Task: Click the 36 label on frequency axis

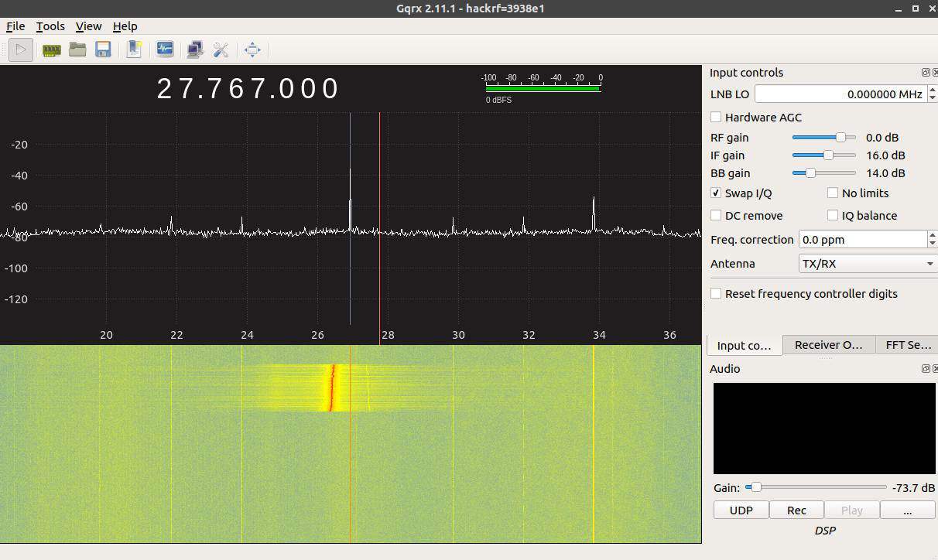Action: (669, 335)
